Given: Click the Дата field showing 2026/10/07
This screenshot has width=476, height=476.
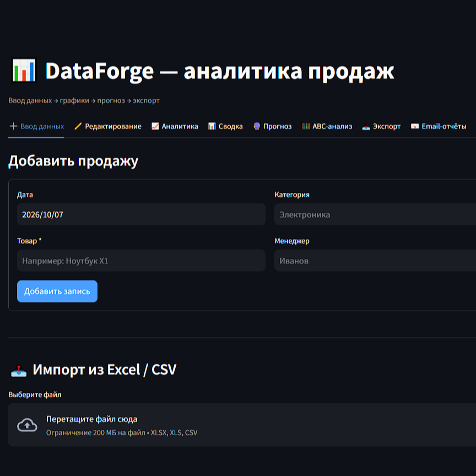Looking at the screenshot, I should click(141, 214).
